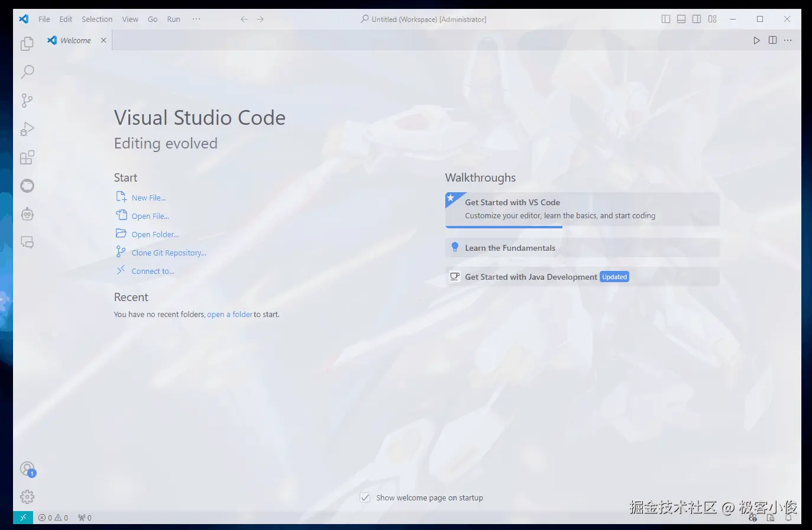The image size is (812, 530).
Task: Click the Updated badge on Java walkthrough
Action: coord(614,277)
